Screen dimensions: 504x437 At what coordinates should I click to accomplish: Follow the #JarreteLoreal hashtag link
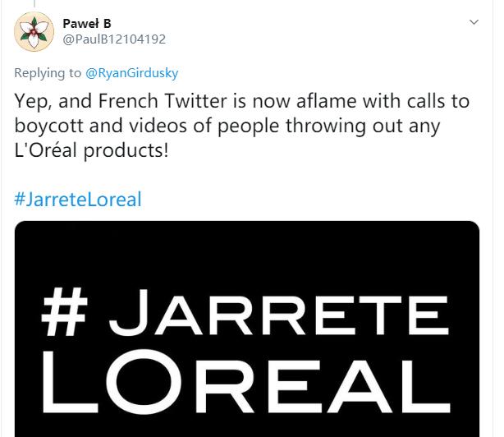(x=78, y=199)
